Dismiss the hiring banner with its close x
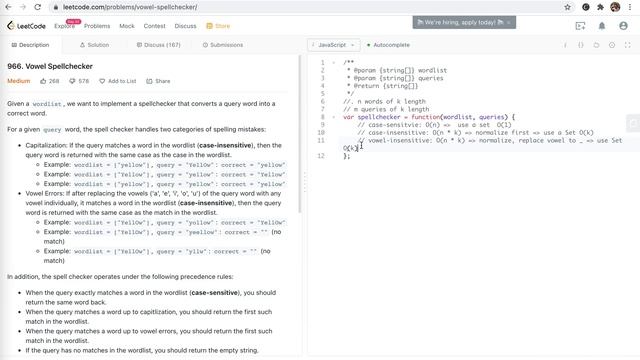Screen dimensions: 640x360 [509, 22]
